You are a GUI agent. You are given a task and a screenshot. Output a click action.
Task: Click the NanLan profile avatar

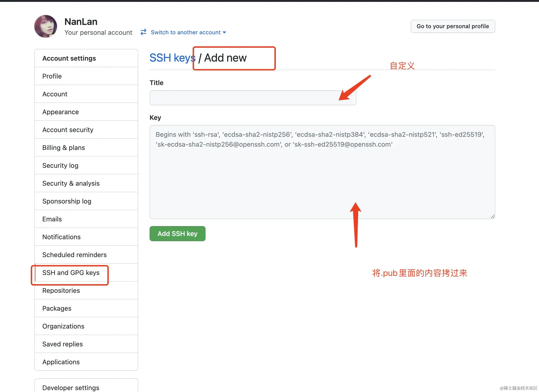point(46,26)
